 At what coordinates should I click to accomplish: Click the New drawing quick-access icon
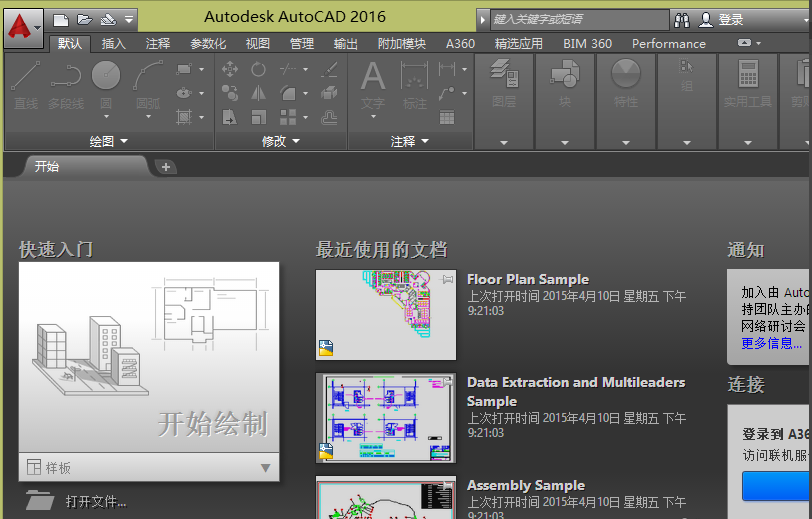pyautogui.click(x=61, y=20)
